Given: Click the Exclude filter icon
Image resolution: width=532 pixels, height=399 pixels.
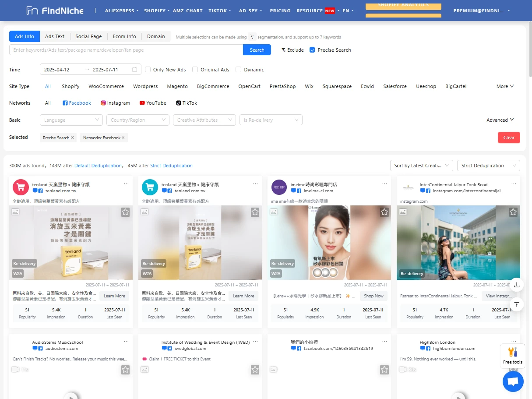Looking at the screenshot, I should tap(283, 50).
